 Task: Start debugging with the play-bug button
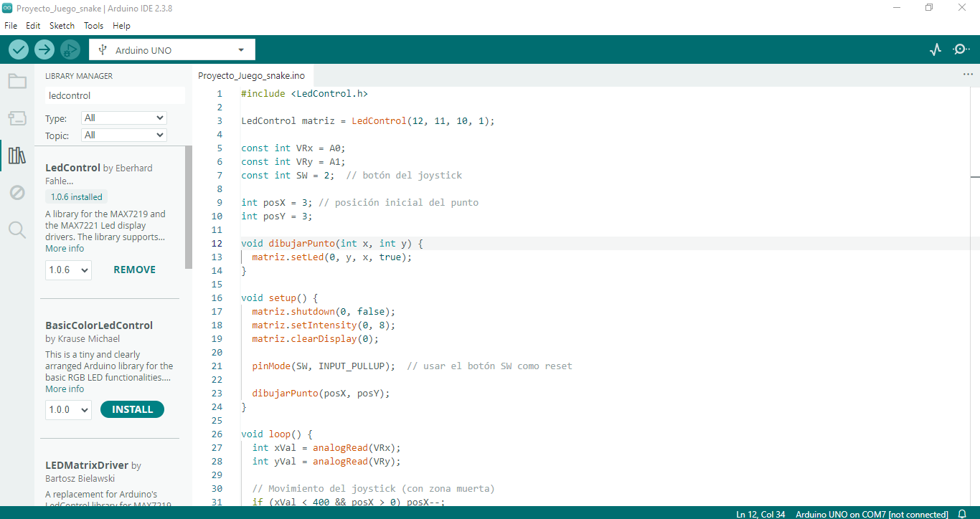coord(70,49)
